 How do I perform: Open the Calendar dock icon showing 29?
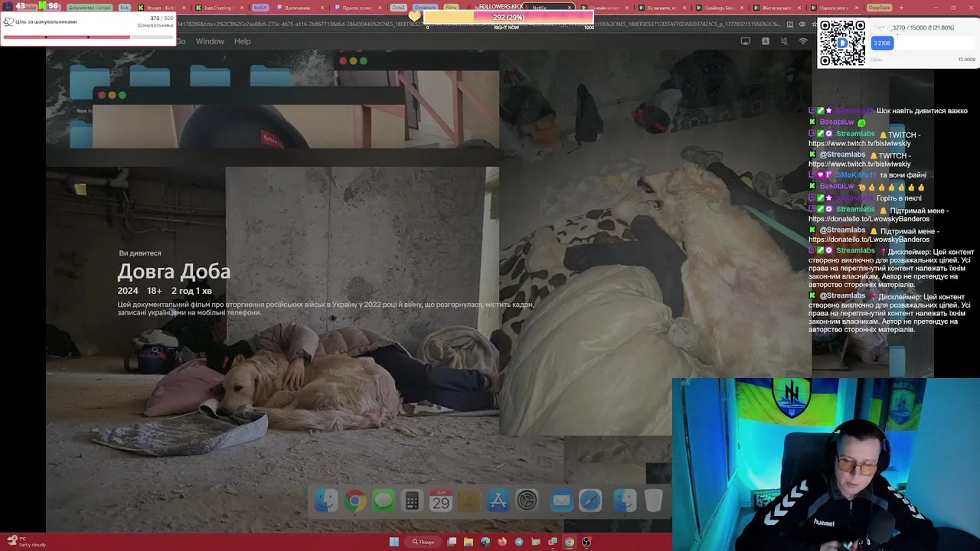point(440,501)
